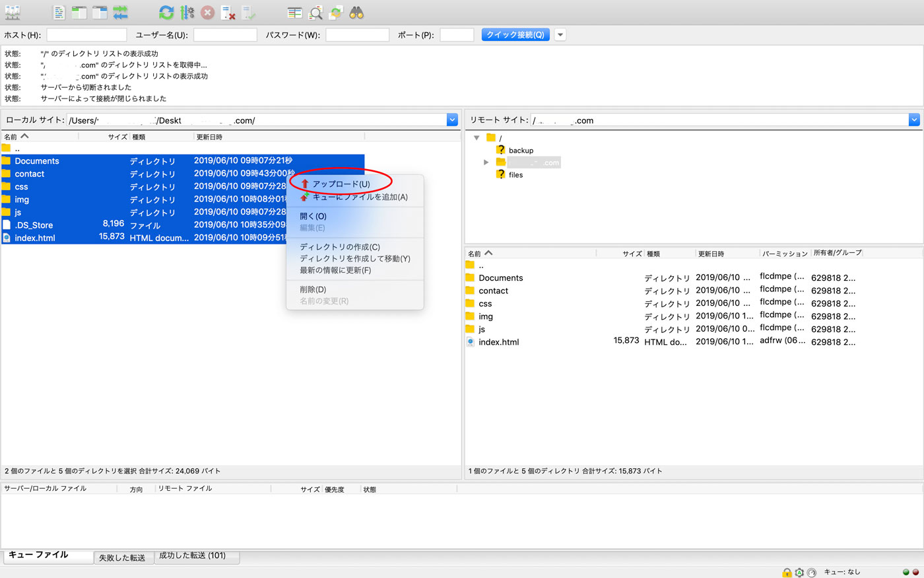Collapse the root "/" remote tree node
Image resolution: width=924 pixels, height=578 pixels.
coord(477,137)
